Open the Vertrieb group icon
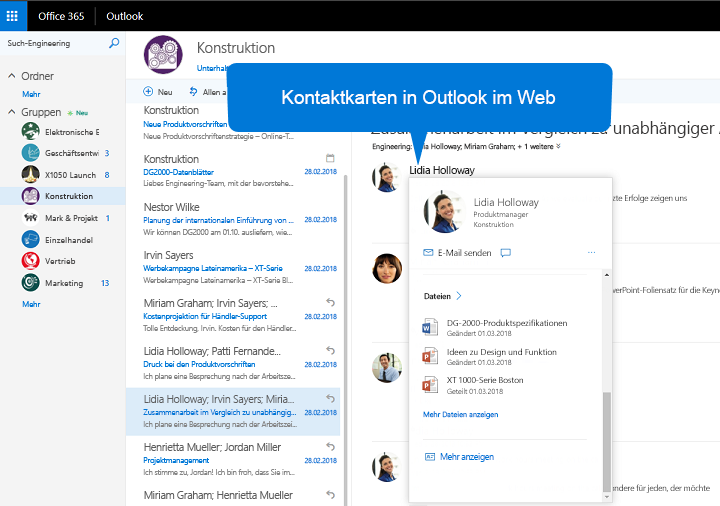Screen dimensions: 720x506 pyautogui.click(x=30, y=261)
